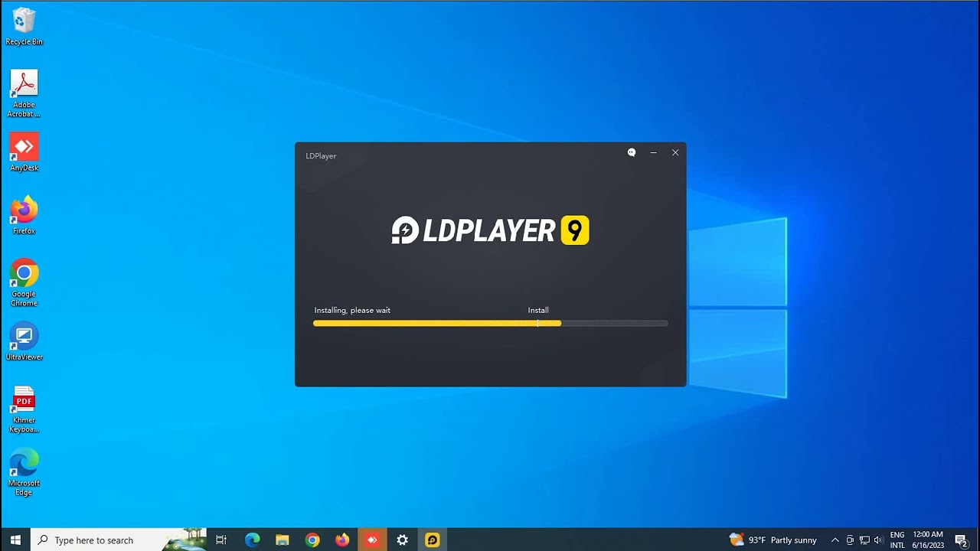Click the Meet Now tray icon

[x=850, y=540]
